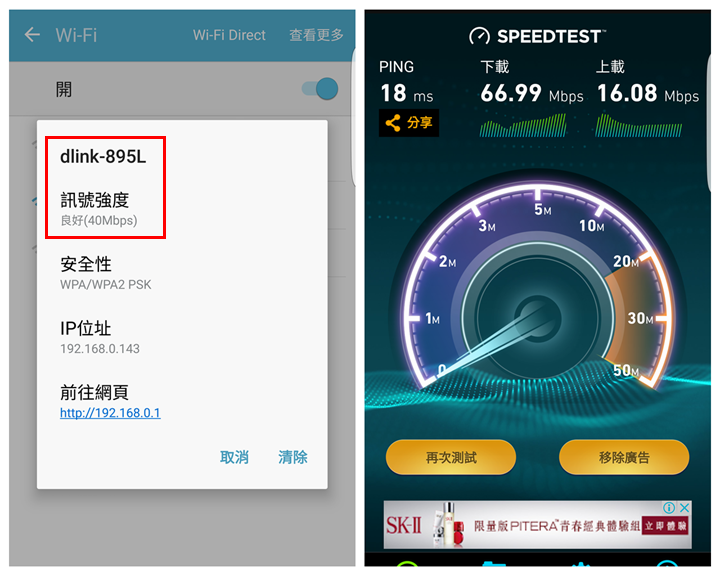
Task: Tap the download speed graph
Action: (523, 125)
